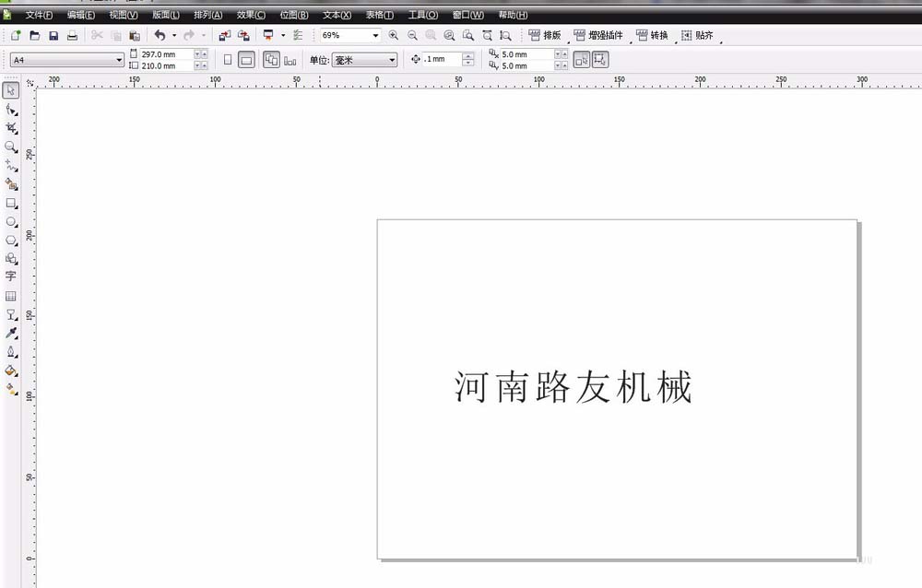The width and height of the screenshot is (922, 588).
Task: Open the 帮助(H) menu
Action: (513, 15)
